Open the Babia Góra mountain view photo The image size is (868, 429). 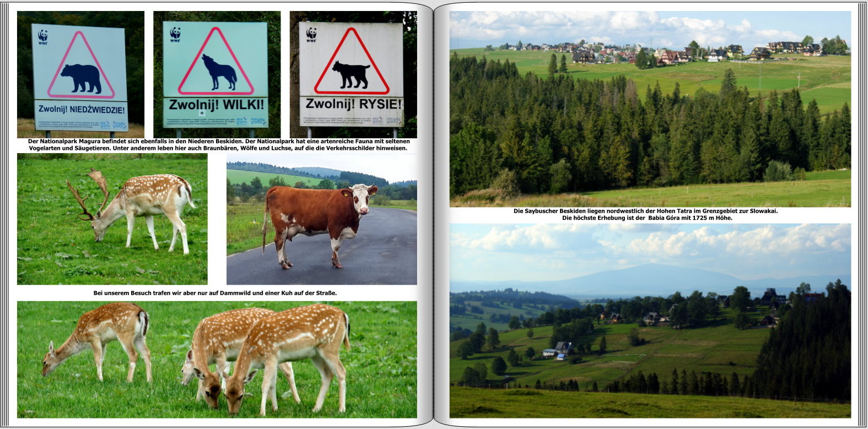(650, 320)
